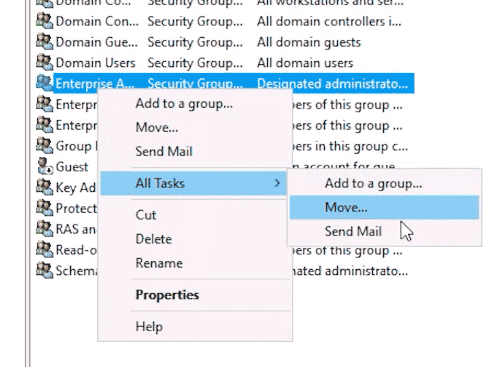Click 'nated administrato...' description in Schema row
Viewport: 503px width, 367px height.
pyautogui.click(x=350, y=271)
